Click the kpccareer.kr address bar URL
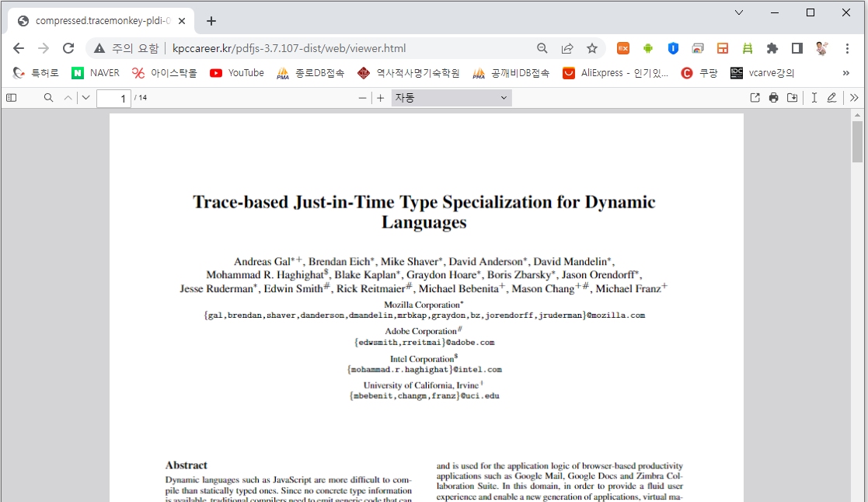 click(289, 49)
